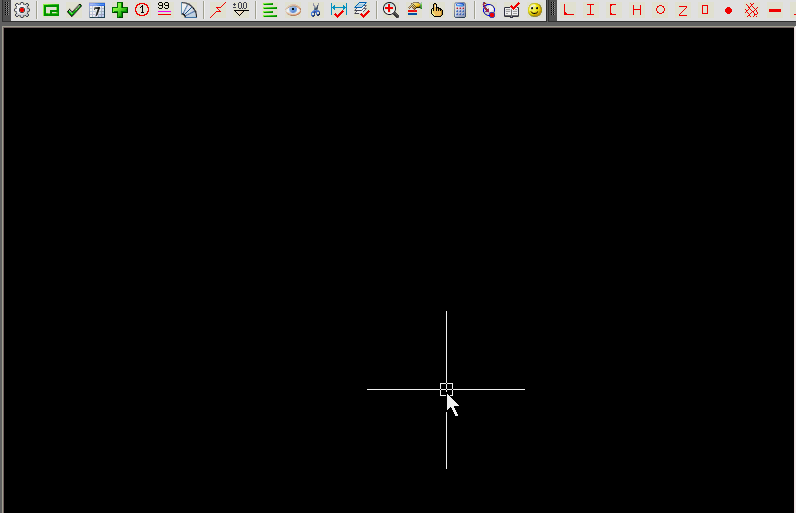The image size is (796, 513).
Task: Click the stacked layers check icon
Action: (x=362, y=10)
